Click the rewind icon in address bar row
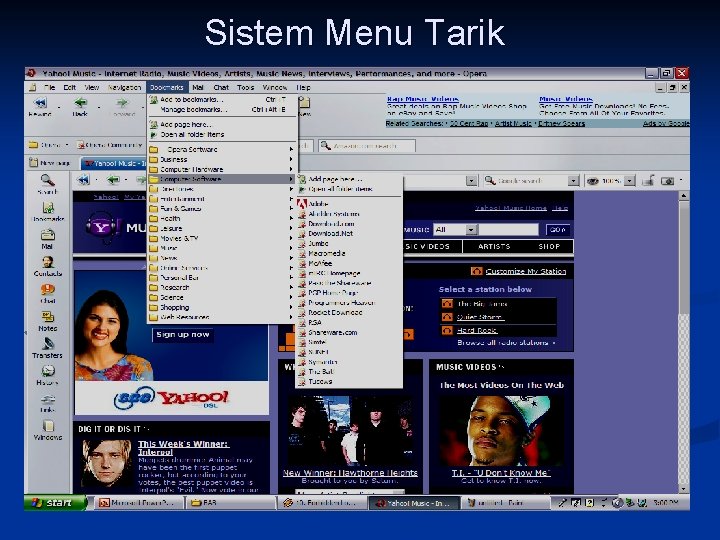The height and width of the screenshot is (540, 720). [84, 180]
